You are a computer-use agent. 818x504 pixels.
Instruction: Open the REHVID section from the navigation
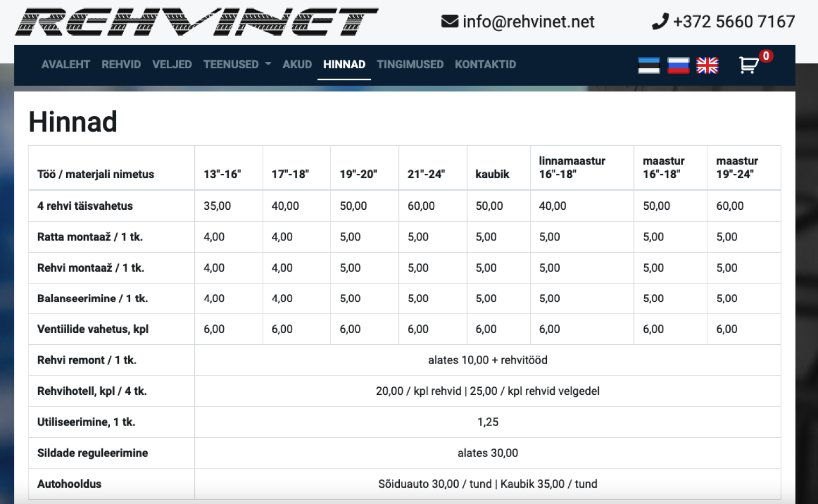coord(121,65)
